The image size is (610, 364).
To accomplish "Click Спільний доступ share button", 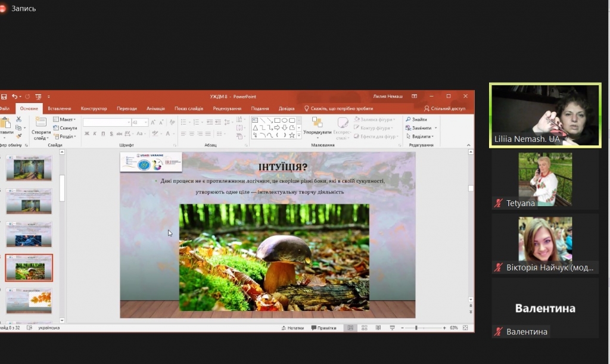I will tap(444, 108).
